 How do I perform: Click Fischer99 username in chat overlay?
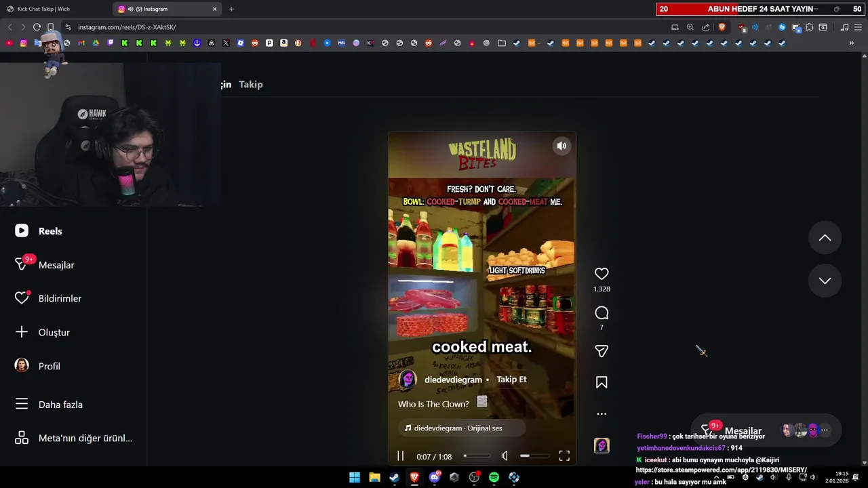tap(652, 436)
